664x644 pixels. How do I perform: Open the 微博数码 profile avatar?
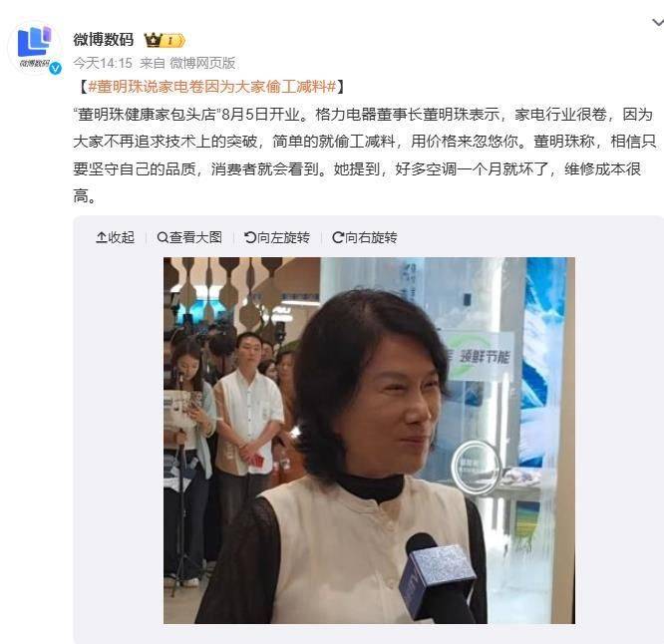click(35, 48)
